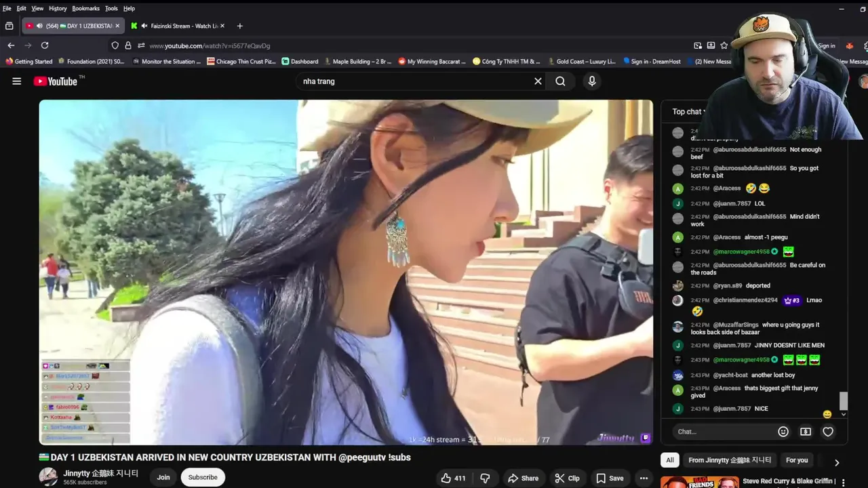868x488 pixels.
Task: Click the youtube.com address bar URL
Action: 210,45
